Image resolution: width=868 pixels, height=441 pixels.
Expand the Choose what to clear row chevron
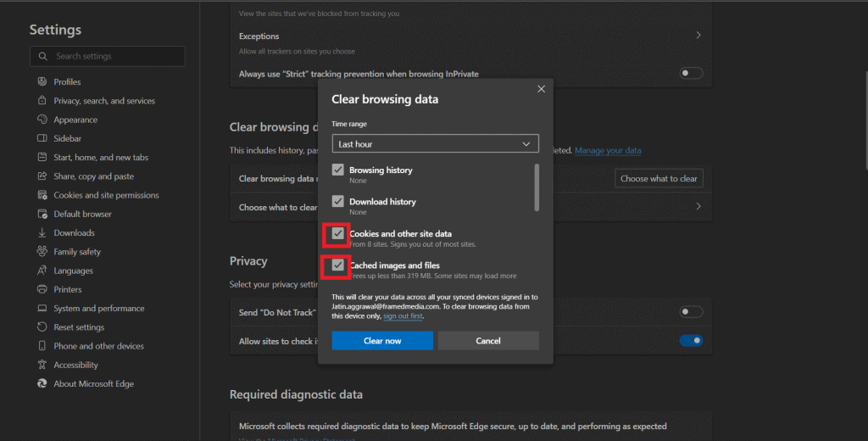698,206
